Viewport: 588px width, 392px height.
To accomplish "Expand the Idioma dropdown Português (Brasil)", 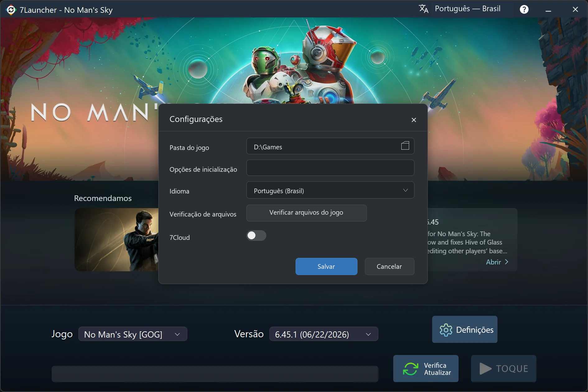I will pos(330,190).
